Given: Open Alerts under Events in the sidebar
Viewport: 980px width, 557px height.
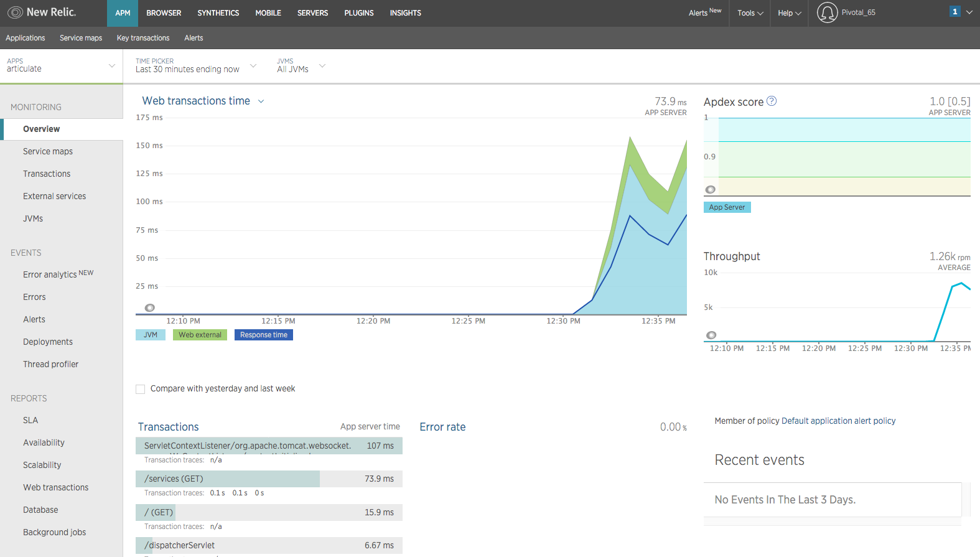Looking at the screenshot, I should pos(34,319).
